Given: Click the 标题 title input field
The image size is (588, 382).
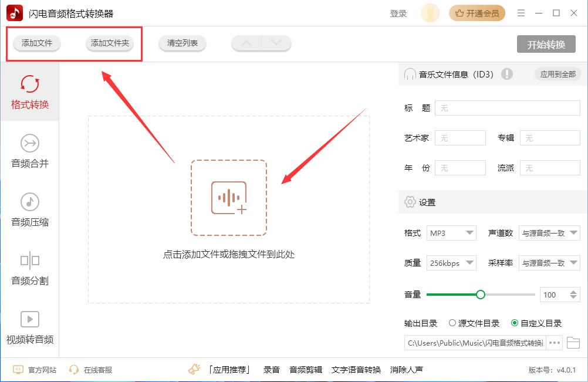Looking at the screenshot, I should 508,108.
